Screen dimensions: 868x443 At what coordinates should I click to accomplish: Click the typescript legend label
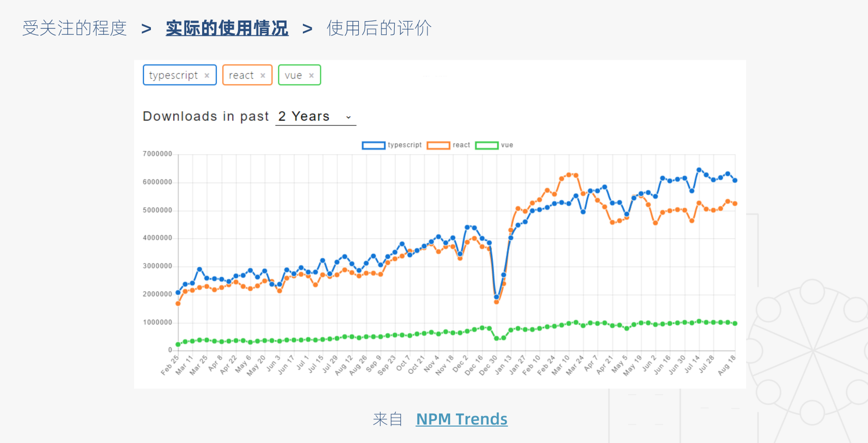405,145
